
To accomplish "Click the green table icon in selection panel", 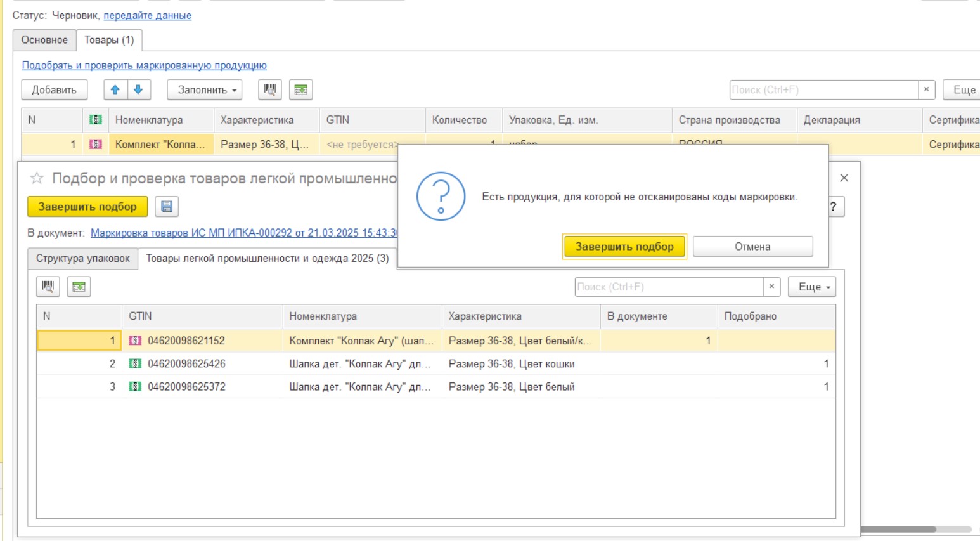I will [79, 287].
